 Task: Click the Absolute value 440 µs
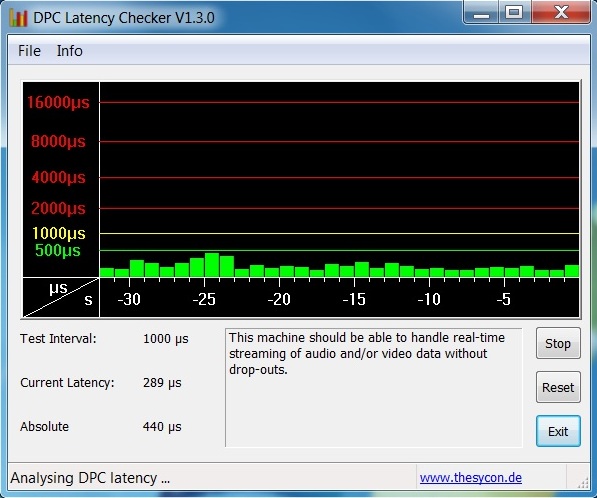point(162,427)
